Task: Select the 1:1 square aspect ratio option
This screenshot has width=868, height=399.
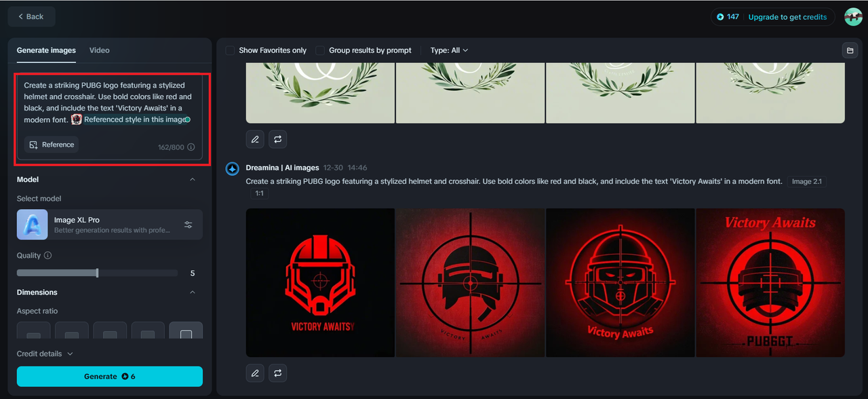Action: [186, 331]
